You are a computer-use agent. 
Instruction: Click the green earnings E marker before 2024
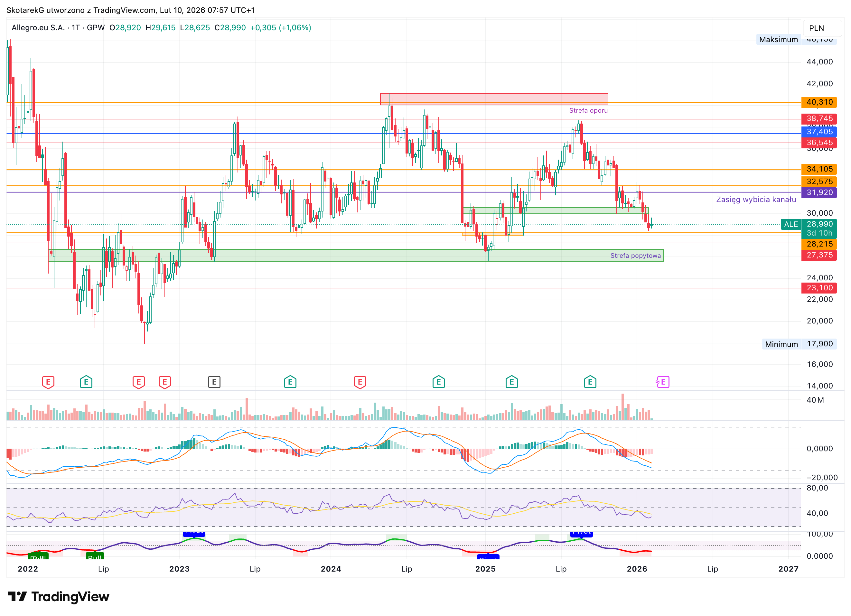point(290,382)
